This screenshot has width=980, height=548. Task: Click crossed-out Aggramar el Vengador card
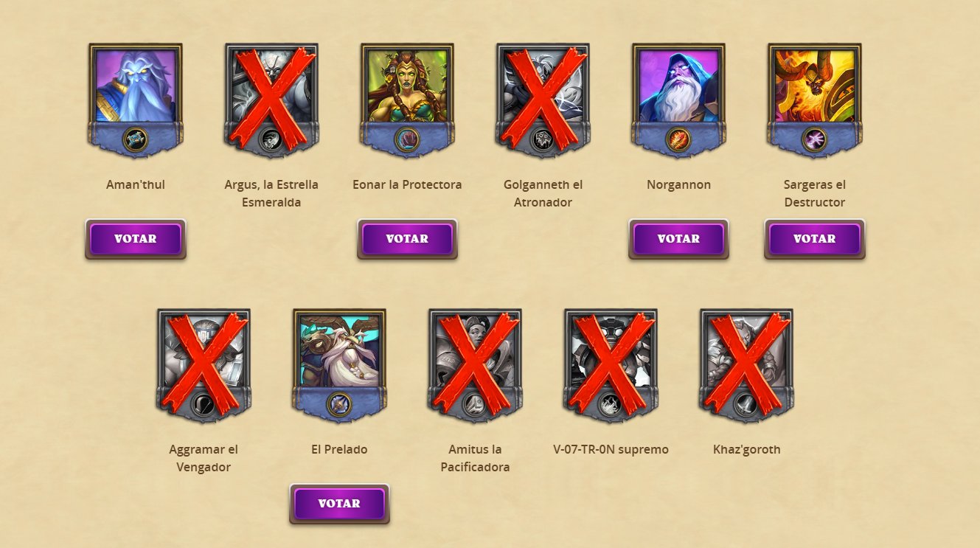(x=204, y=365)
